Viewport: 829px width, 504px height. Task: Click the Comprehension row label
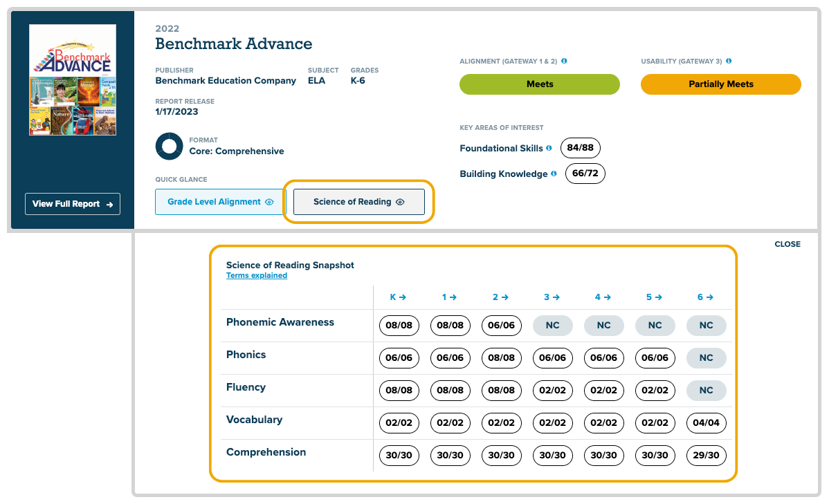click(x=266, y=452)
